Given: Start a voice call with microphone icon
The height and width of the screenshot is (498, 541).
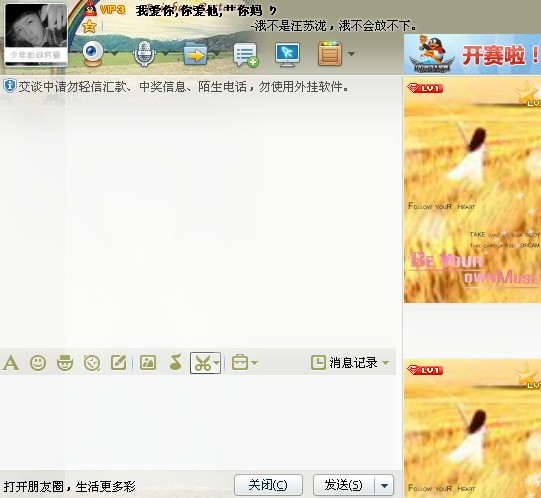Looking at the screenshot, I should 144,53.
